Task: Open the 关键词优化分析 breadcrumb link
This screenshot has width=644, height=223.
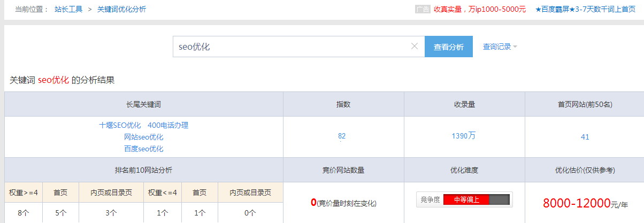Action: tap(121, 9)
